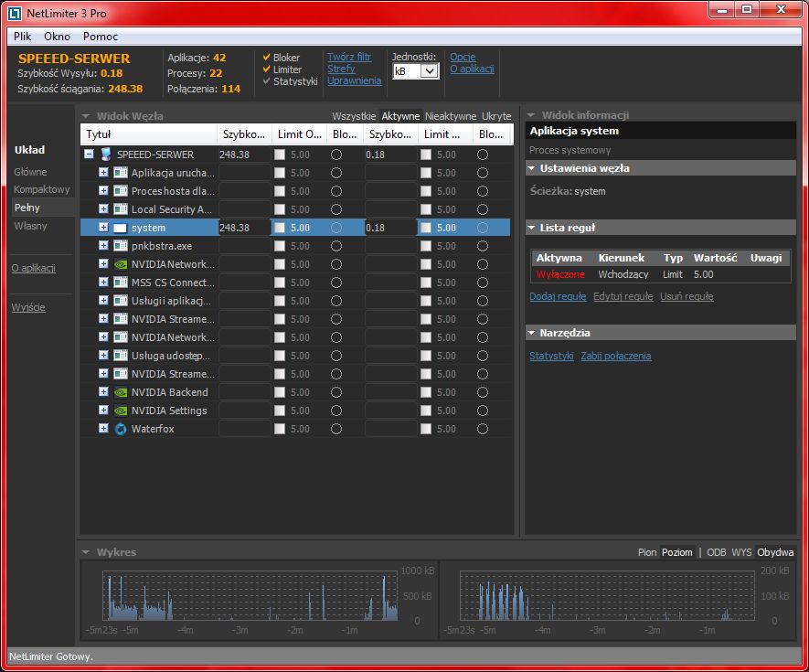The image size is (809, 672).
Task: Enable download limit checkbox for pnkbstra.exe
Action: (x=280, y=246)
